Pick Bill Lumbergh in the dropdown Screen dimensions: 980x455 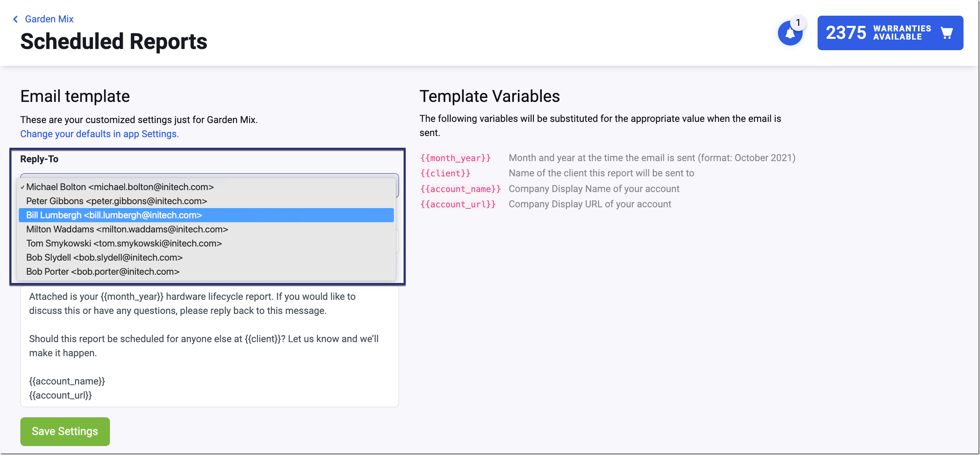206,215
